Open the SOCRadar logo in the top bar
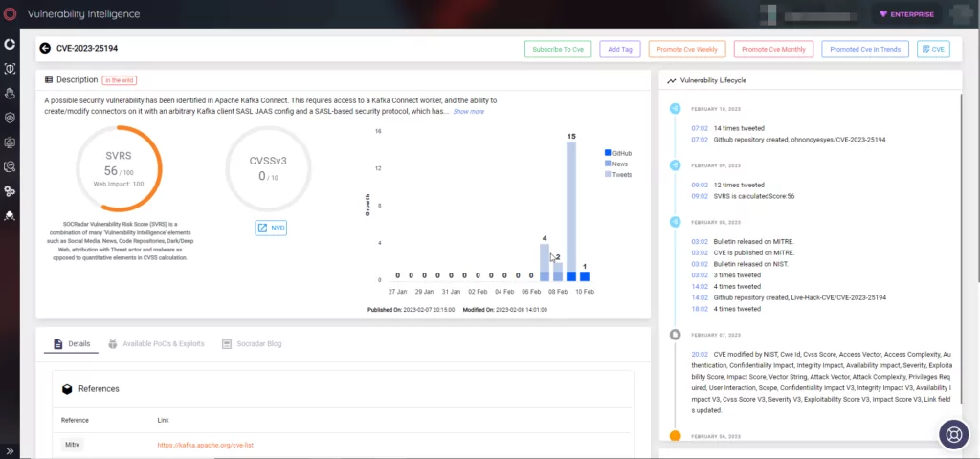Viewport: 980px width, 459px height. pos(10,13)
